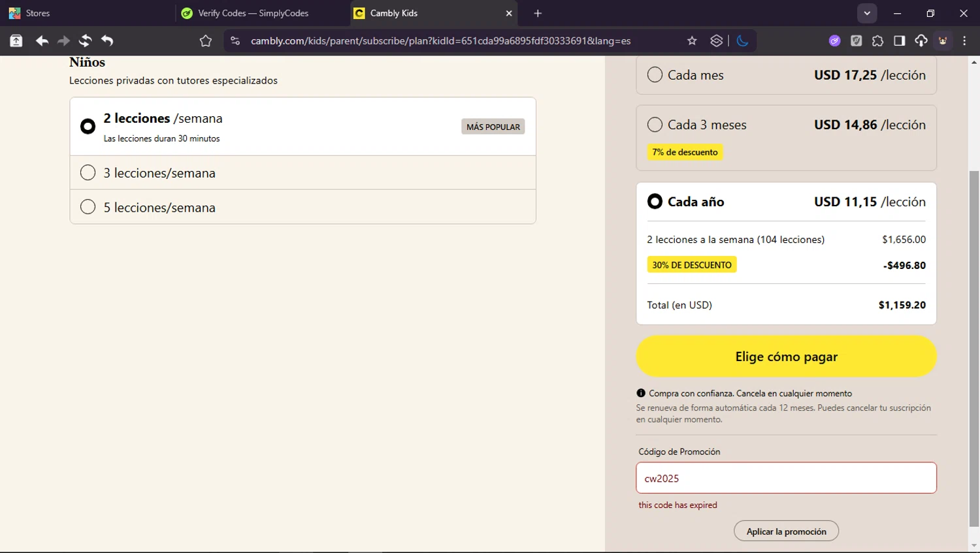Click the Código de Promoción label

[x=679, y=452]
